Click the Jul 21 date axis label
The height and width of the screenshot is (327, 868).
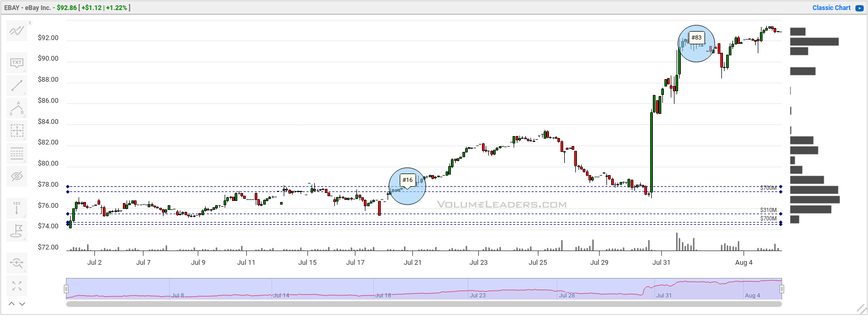[x=413, y=263]
